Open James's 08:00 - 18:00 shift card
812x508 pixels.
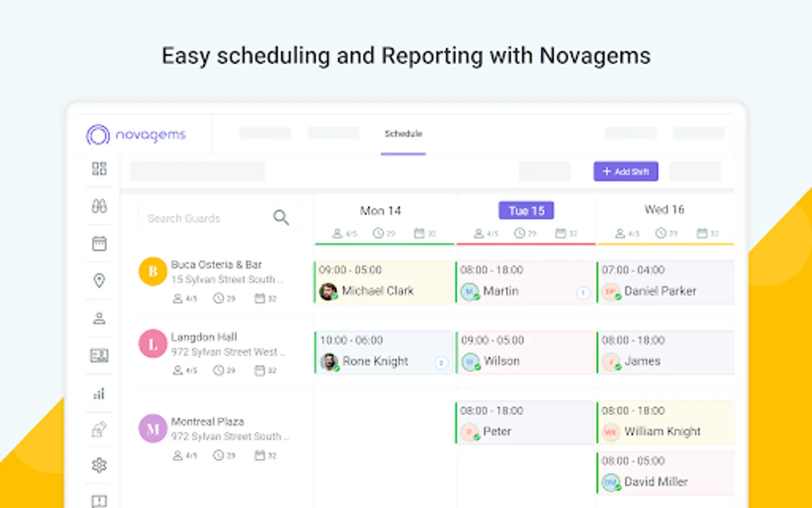665,352
